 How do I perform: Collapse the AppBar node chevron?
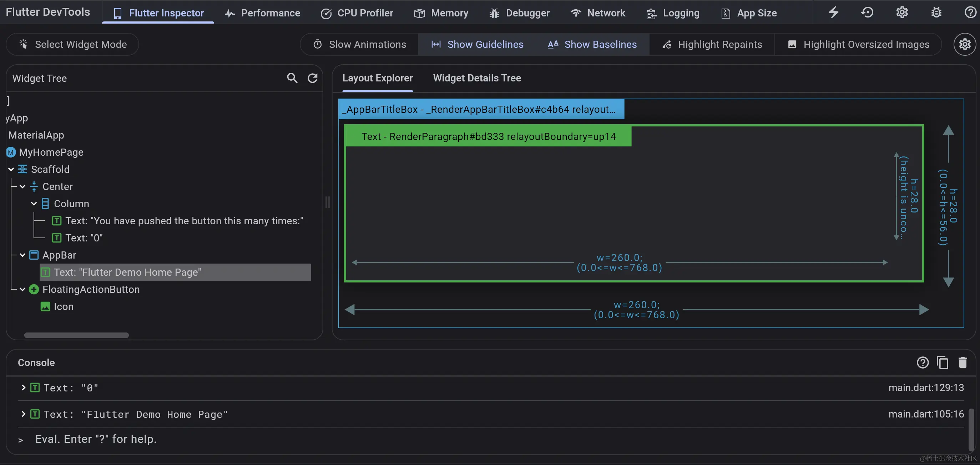coord(22,255)
